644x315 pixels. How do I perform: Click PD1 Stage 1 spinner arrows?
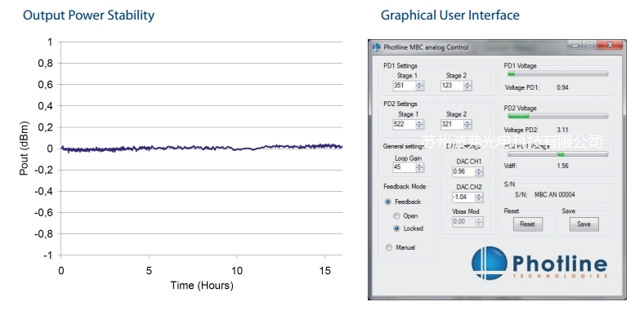pyautogui.click(x=419, y=86)
